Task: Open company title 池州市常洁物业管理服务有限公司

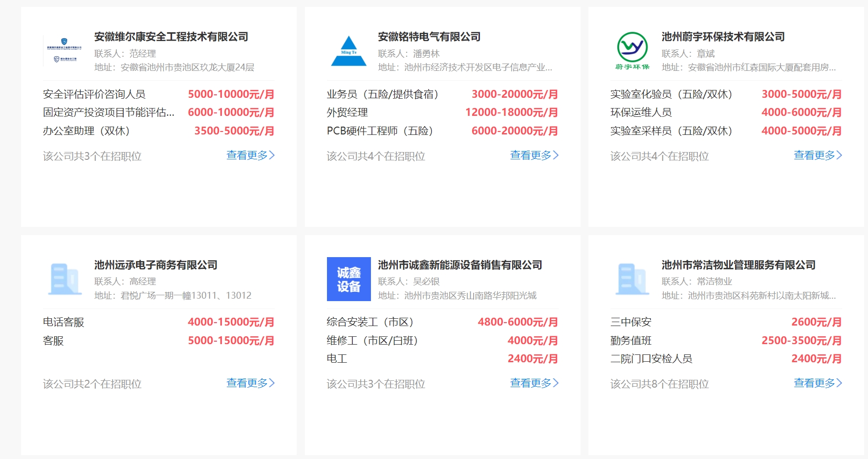Action: point(738,265)
